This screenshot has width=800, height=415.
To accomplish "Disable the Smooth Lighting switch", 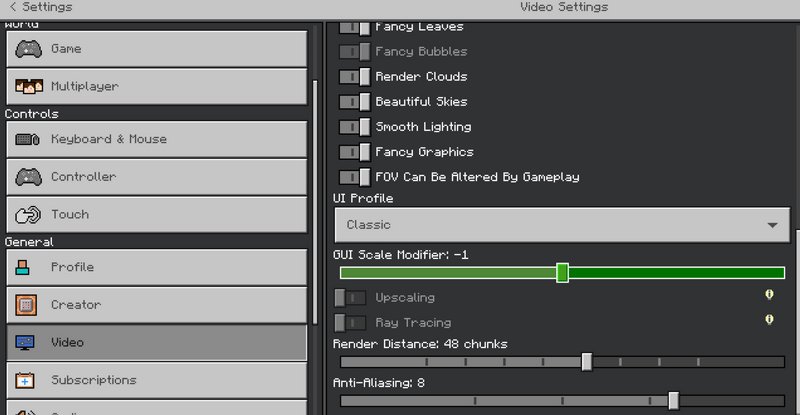I will click(355, 127).
